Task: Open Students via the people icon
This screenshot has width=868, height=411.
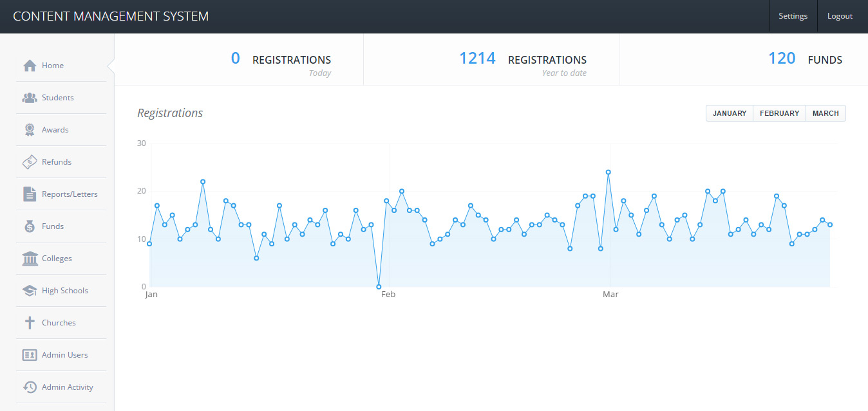Action: [x=30, y=98]
